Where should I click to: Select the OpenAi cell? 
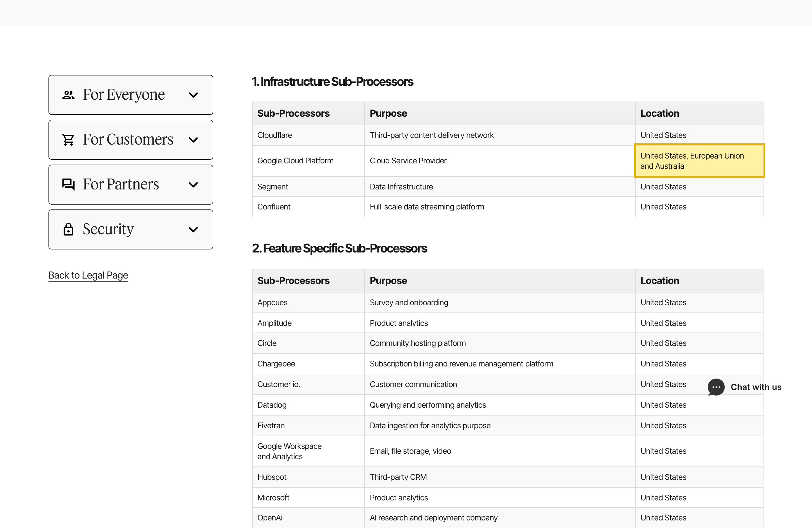coord(308,518)
